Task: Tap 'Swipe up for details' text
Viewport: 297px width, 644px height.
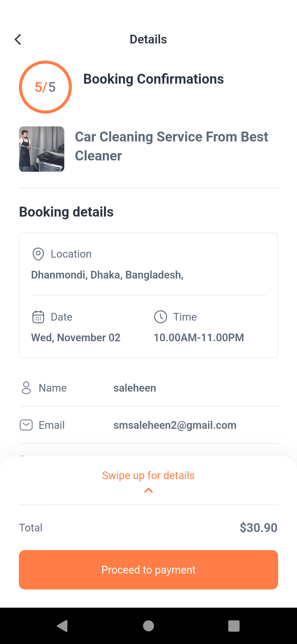Action: [x=148, y=475]
